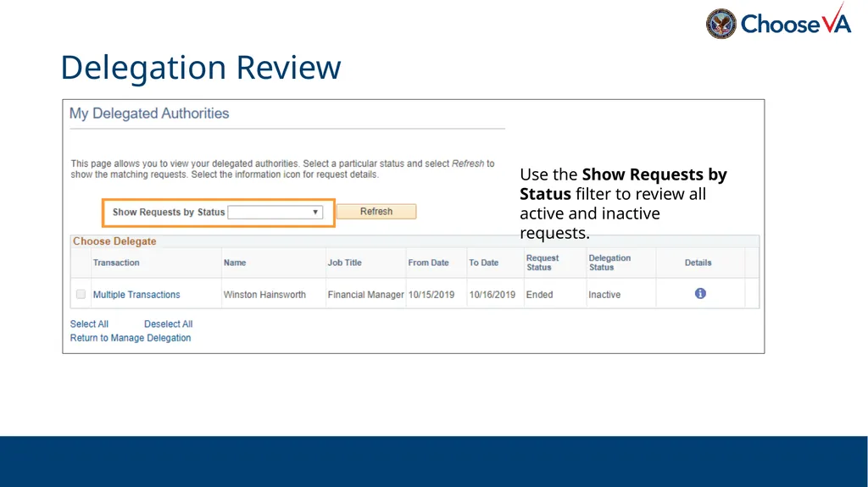Click the My Delegated Authorities heading

(149, 113)
